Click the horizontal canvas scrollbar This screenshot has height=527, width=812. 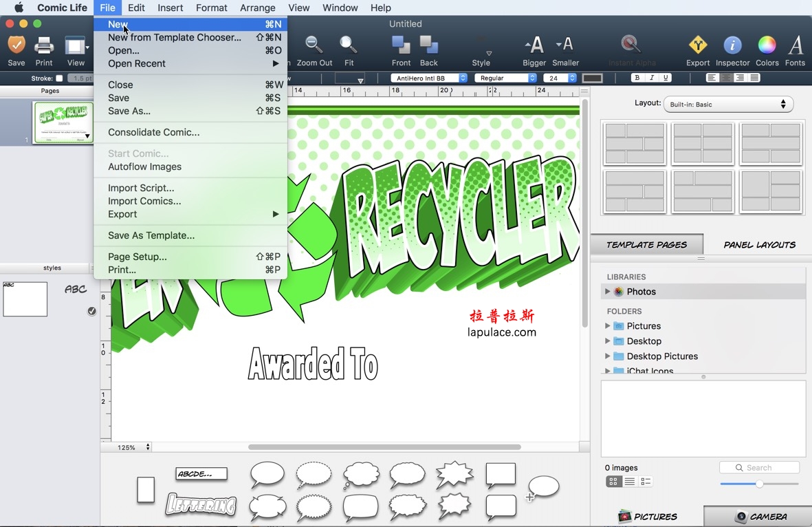click(x=384, y=447)
